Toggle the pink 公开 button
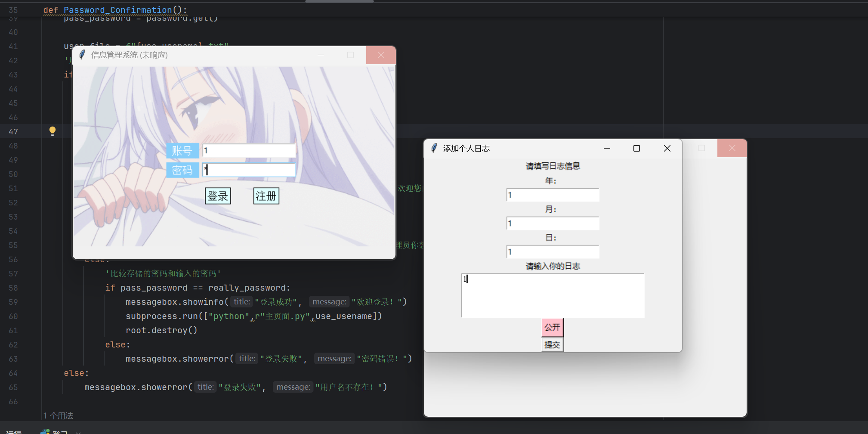 pos(553,327)
